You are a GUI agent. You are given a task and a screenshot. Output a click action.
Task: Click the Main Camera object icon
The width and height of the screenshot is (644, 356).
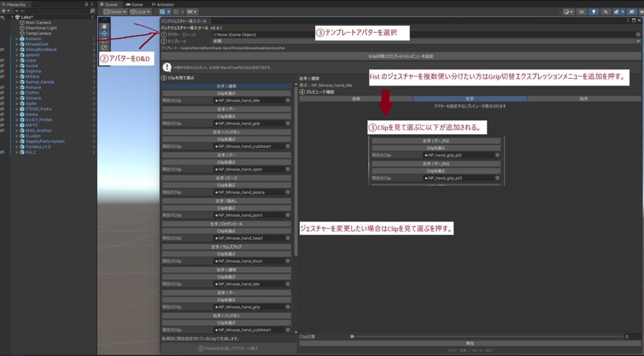pyautogui.click(x=22, y=23)
